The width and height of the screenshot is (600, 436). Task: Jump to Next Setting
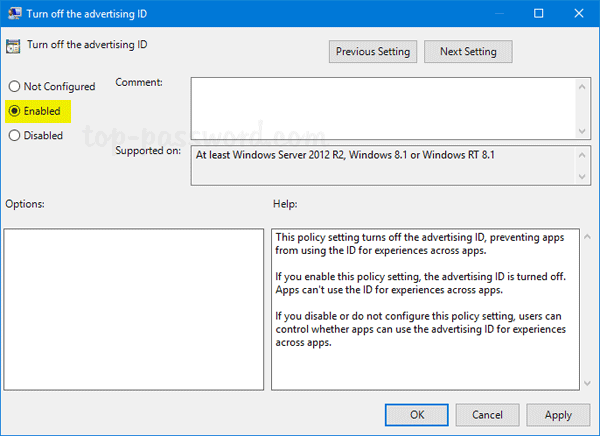pos(467,51)
